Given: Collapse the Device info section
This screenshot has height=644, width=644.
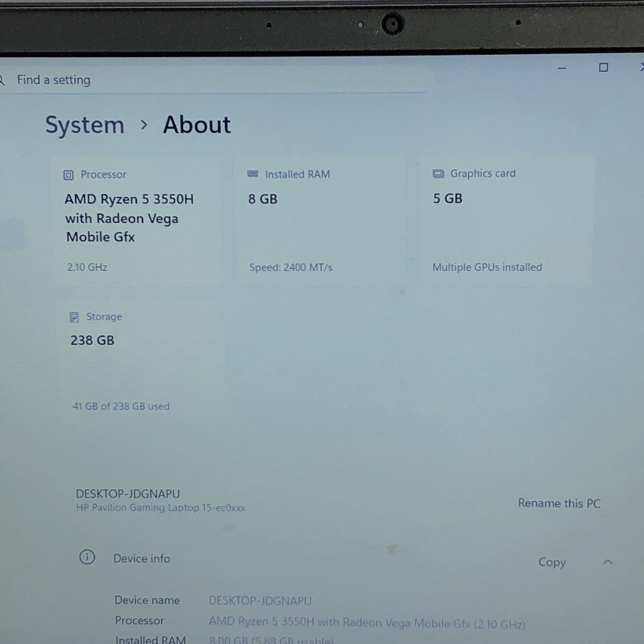Looking at the screenshot, I should point(608,562).
